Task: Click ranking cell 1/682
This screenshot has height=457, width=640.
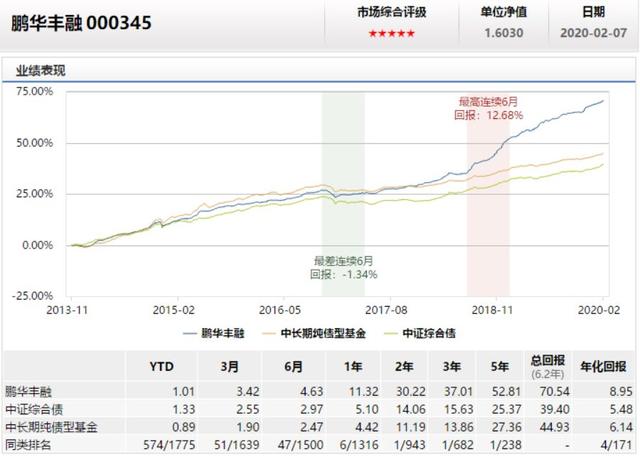Action: 458,445
